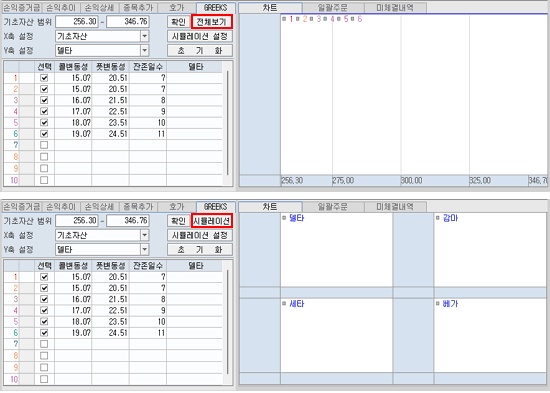Click 초기화 reset button in bottom panel

click(x=200, y=249)
